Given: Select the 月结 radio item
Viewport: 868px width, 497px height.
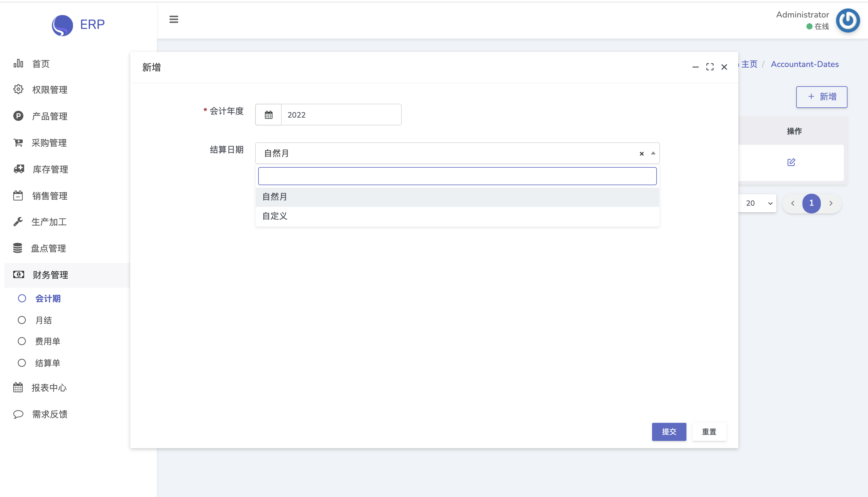Looking at the screenshot, I should pyautogui.click(x=22, y=320).
